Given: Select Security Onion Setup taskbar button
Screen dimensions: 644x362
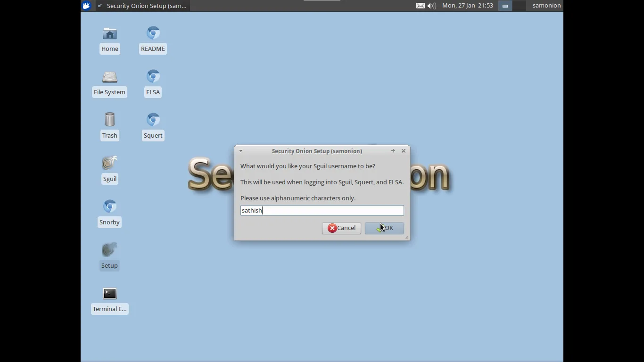Looking at the screenshot, I should [142, 6].
